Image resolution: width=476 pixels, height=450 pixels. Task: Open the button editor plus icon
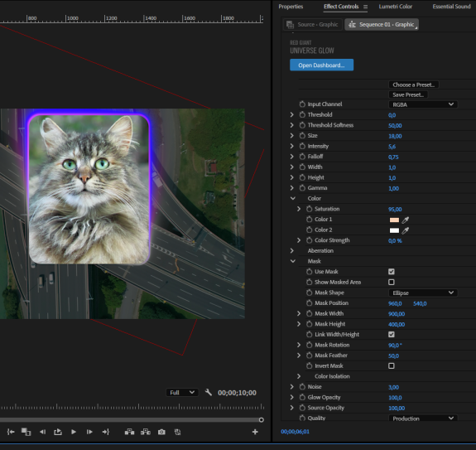pyautogui.click(x=255, y=432)
